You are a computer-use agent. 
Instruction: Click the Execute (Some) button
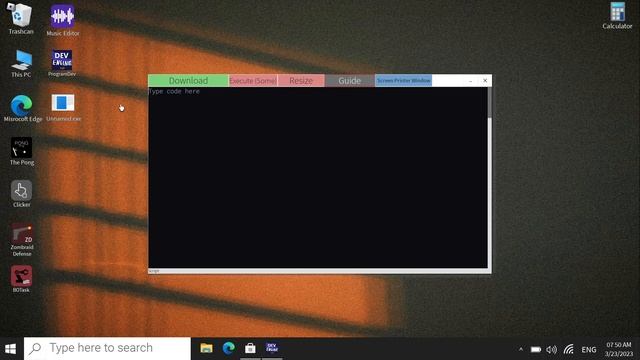tap(253, 80)
